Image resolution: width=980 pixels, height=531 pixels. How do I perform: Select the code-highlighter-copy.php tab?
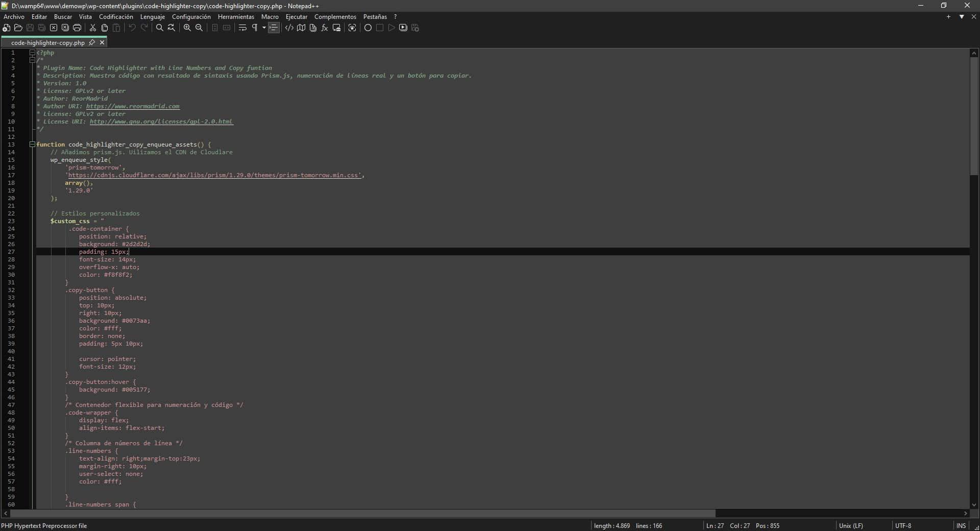click(48, 43)
